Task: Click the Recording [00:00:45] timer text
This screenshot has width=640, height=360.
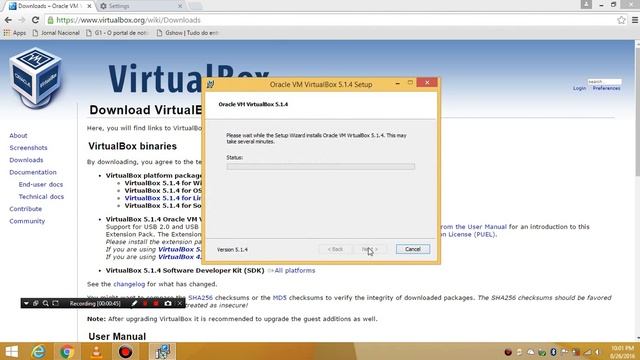Action: pyautogui.click(x=95, y=304)
